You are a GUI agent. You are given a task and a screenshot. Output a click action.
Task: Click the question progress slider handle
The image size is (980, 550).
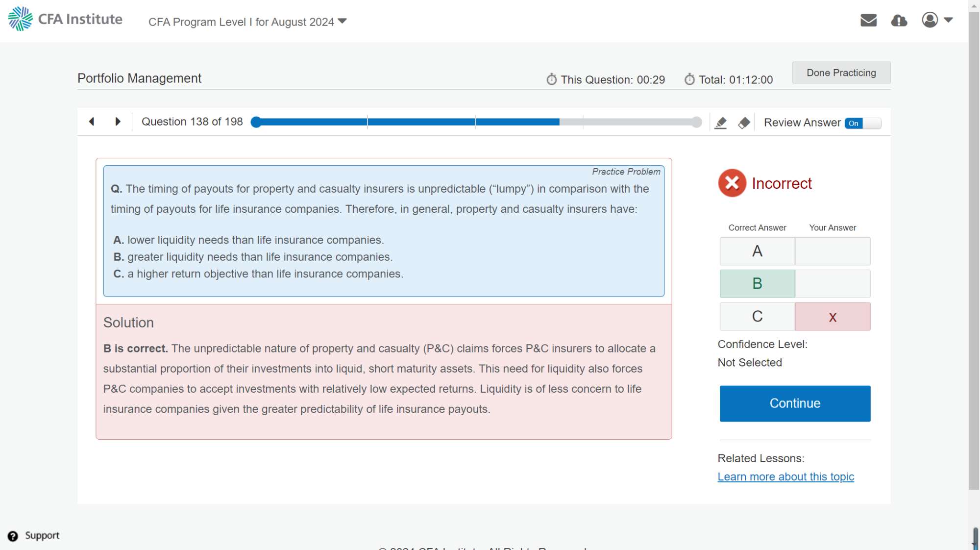256,122
